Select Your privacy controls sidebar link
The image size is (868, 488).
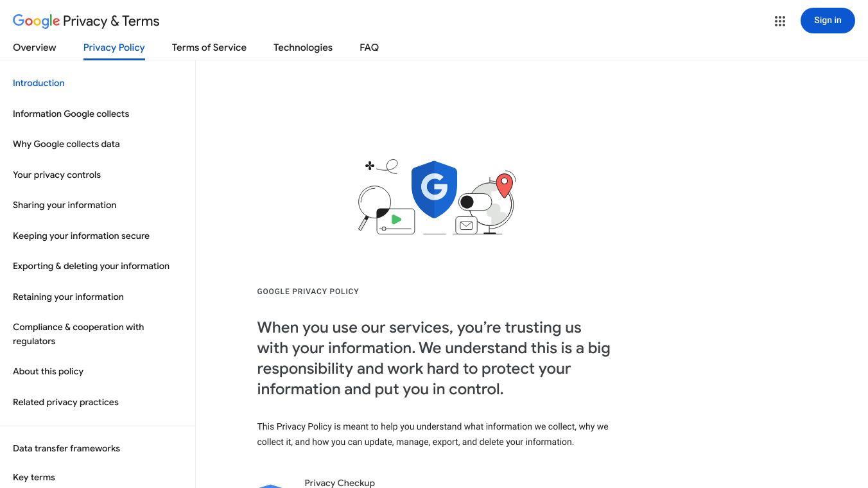coord(57,175)
